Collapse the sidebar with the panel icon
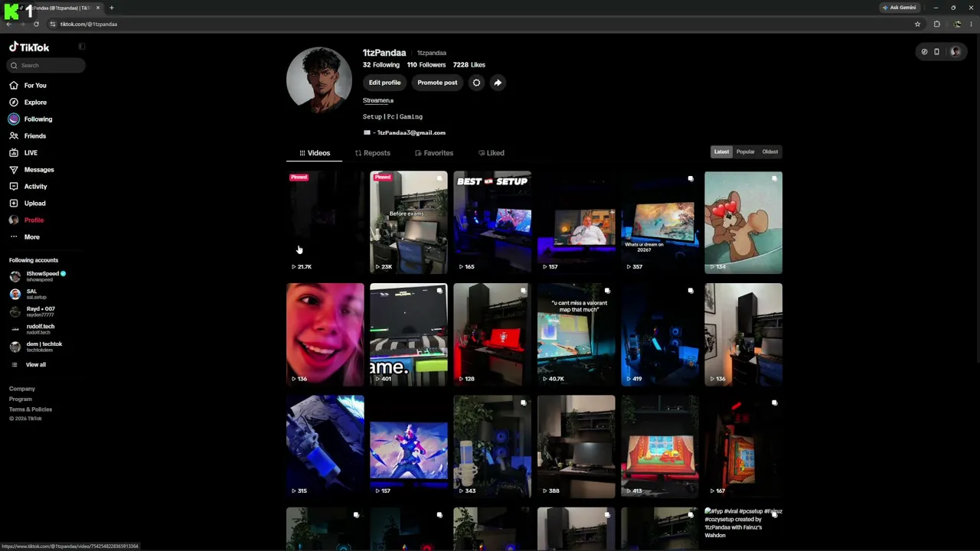Image resolution: width=980 pixels, height=551 pixels. click(82, 47)
